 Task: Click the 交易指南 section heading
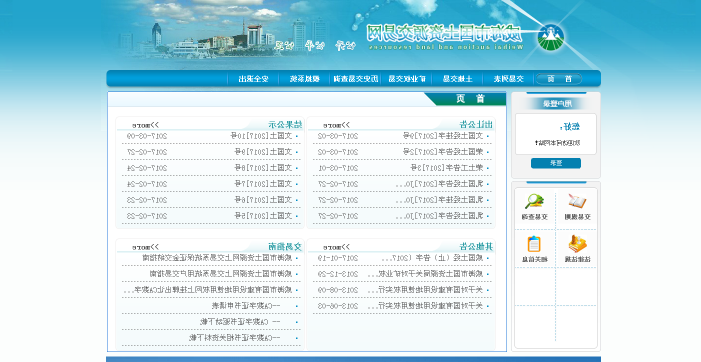(x=285, y=246)
